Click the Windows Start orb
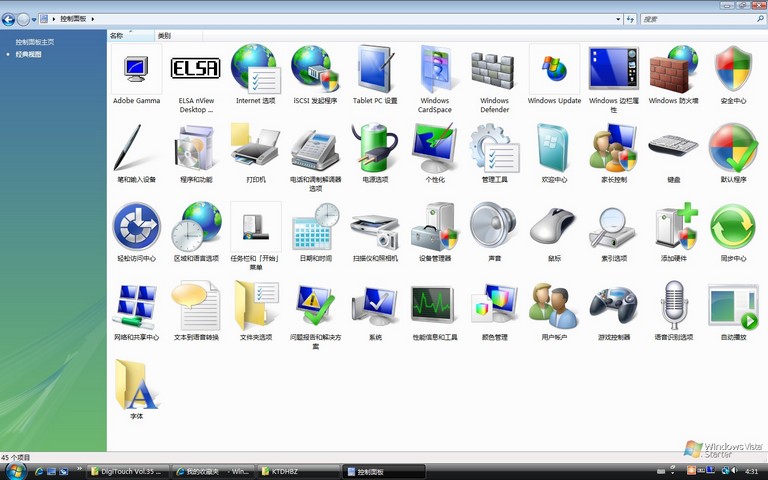Screen dimensions: 768x480 click(x=16, y=471)
